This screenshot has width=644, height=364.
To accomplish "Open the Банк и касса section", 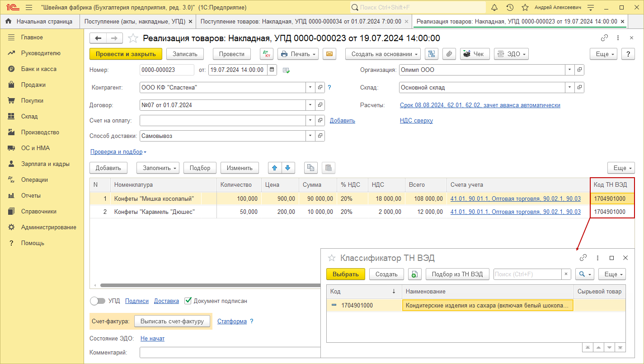I will pyautogui.click(x=38, y=69).
